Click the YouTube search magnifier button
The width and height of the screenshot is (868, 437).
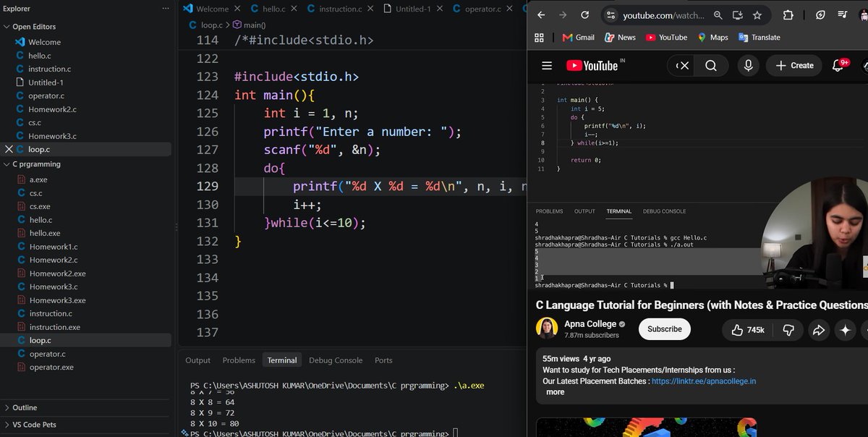(x=711, y=66)
